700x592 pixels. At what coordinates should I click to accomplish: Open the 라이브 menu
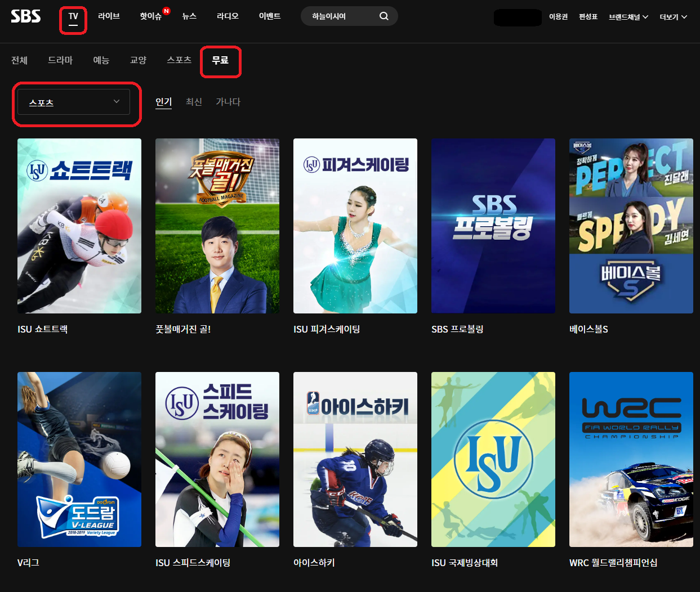click(x=109, y=16)
